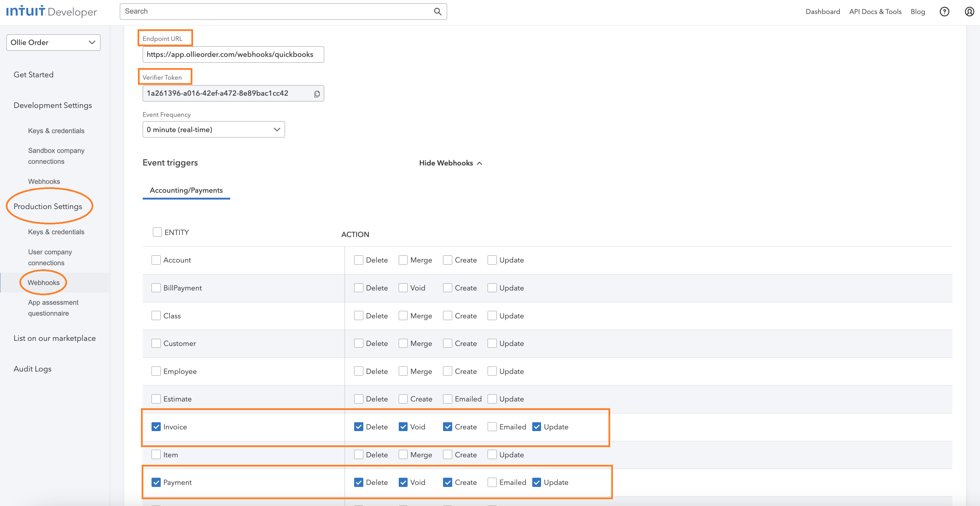The width and height of the screenshot is (980, 506).
Task: Open Audit Logs in the sidebar
Action: pos(32,369)
